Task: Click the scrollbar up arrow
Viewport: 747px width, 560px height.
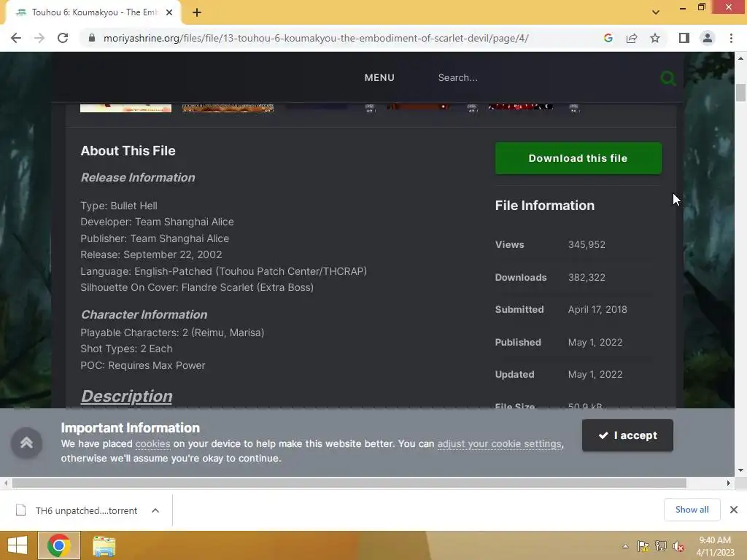Action: click(x=740, y=58)
